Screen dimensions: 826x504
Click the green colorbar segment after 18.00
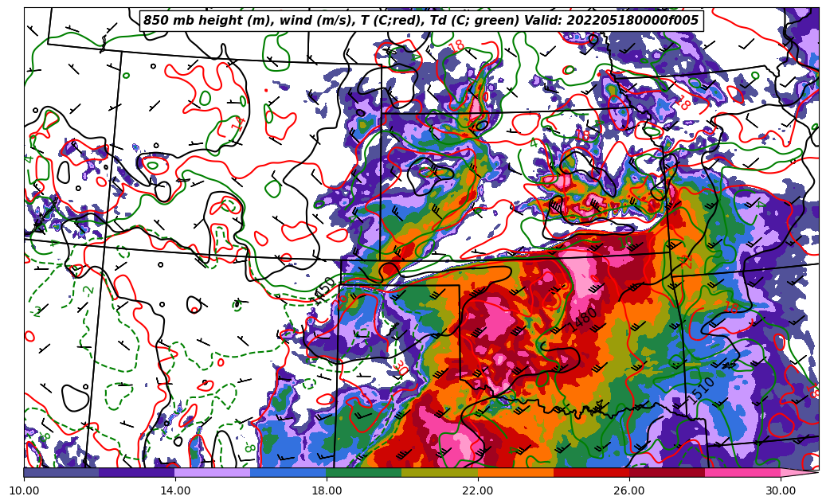[364, 472]
